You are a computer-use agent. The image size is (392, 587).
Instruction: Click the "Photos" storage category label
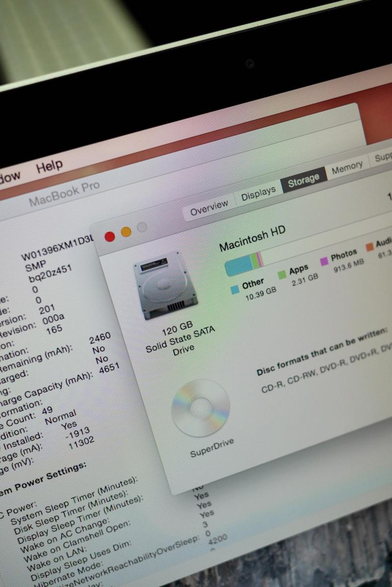pos(343,256)
